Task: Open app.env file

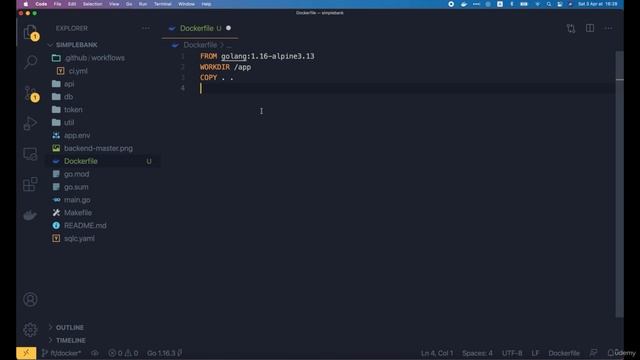Action: click(77, 135)
